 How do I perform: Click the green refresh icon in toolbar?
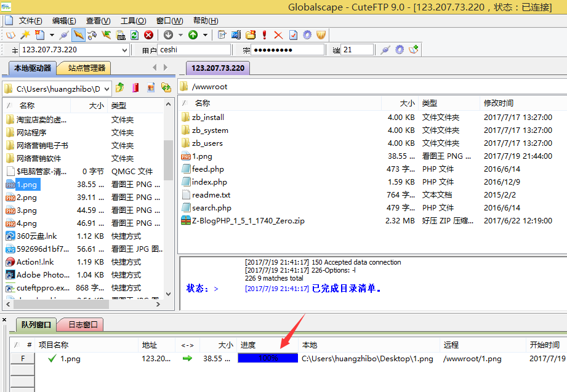coord(134,35)
